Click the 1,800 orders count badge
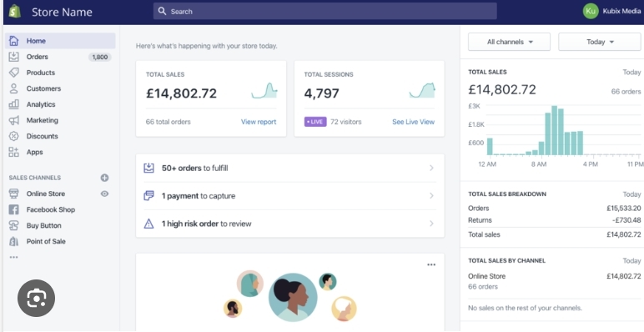Viewport: 644px width, 332px height. point(100,57)
